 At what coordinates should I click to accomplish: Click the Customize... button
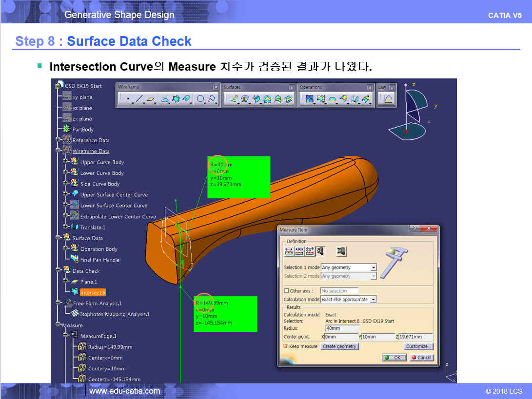coord(418,346)
